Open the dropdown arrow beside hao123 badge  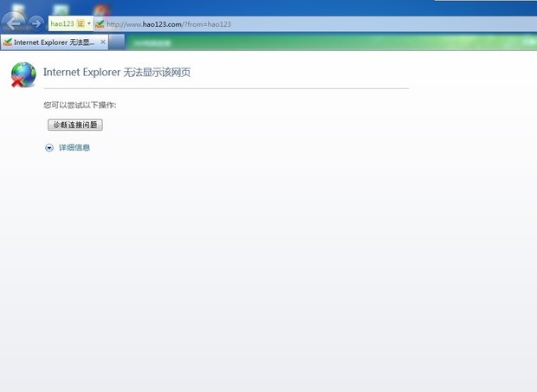[89, 23]
